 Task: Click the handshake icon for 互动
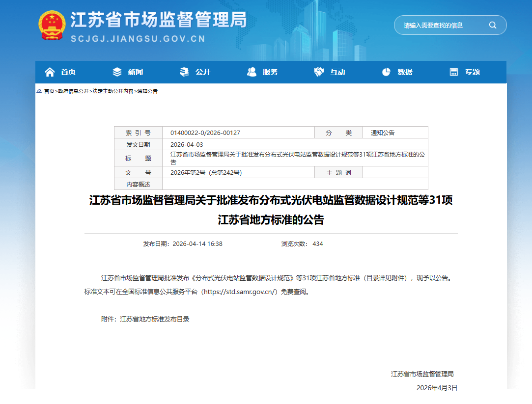(319, 72)
